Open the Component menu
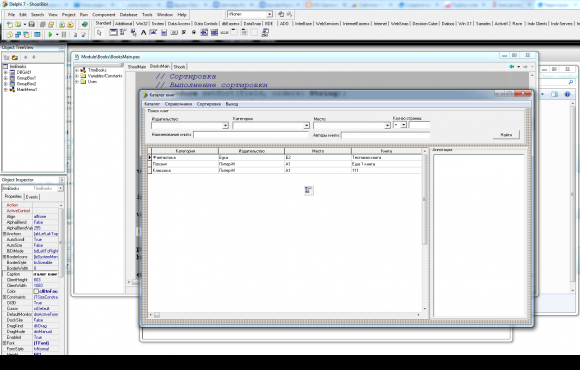Viewport: 580px width, 370px height. click(104, 15)
